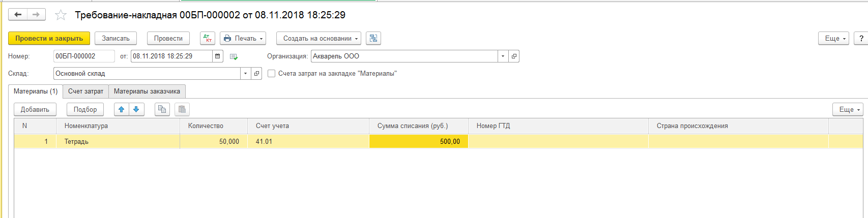This screenshot has width=868, height=218.
Task: Select row number cell 1
Action: coord(35,142)
